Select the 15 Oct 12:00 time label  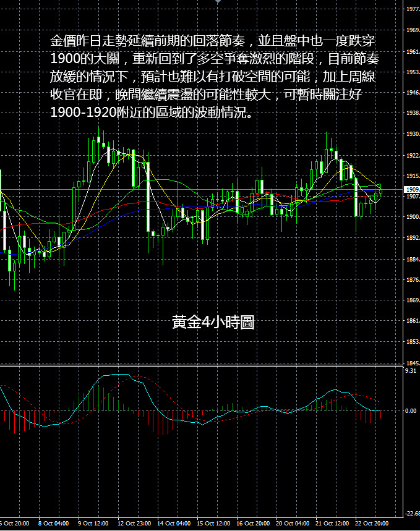tap(215, 524)
